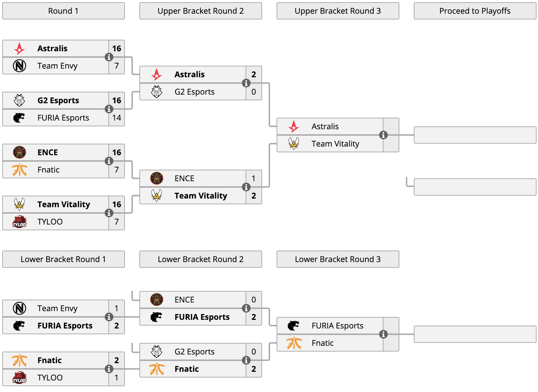Show info icon for ENCE vs Fnatic match
Image resolution: width=538 pixels, height=392 pixels.
pos(109,161)
